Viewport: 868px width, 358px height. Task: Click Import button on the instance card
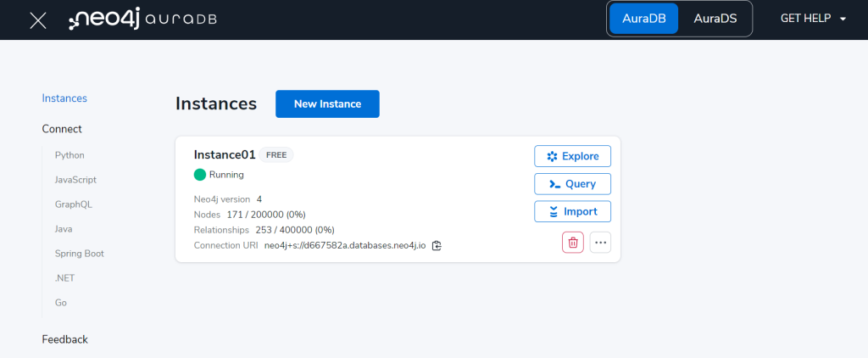(572, 211)
